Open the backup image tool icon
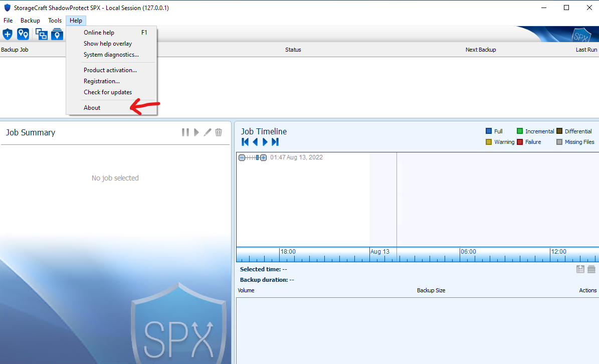Viewport: 599px width, 364px height. tap(57, 34)
